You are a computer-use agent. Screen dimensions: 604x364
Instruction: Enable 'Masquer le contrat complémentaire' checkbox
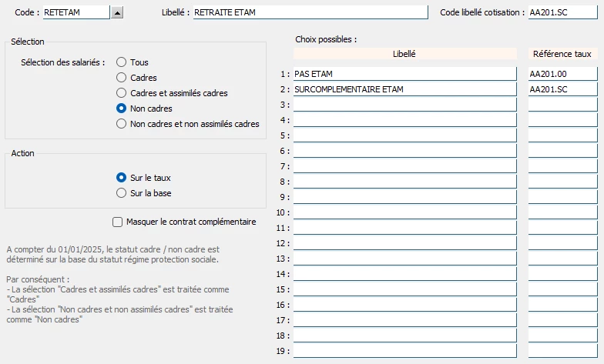[x=118, y=222]
